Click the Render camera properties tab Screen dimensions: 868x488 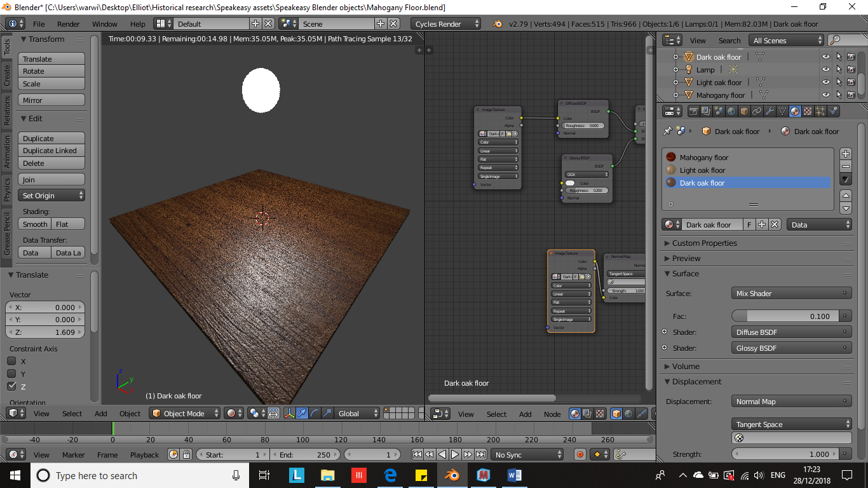click(x=693, y=111)
